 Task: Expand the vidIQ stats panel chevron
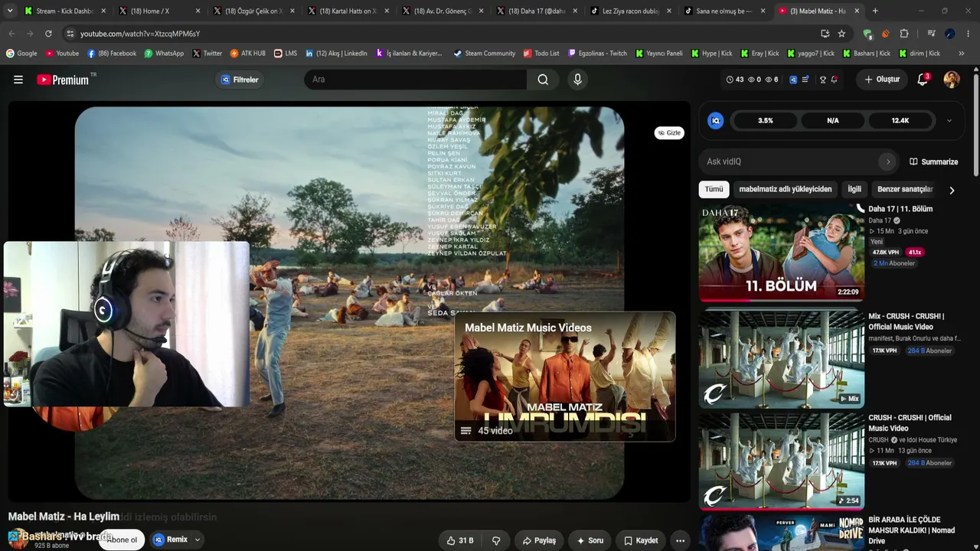[949, 121]
